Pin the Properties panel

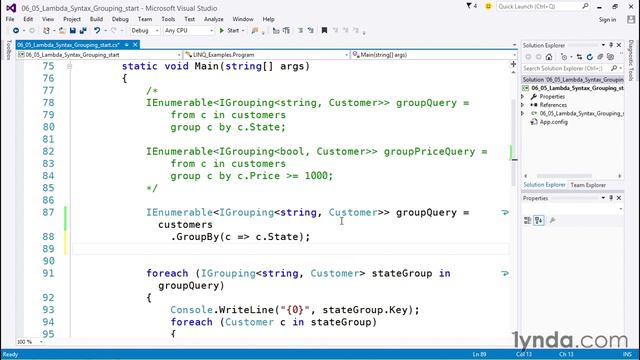[x=611, y=198]
